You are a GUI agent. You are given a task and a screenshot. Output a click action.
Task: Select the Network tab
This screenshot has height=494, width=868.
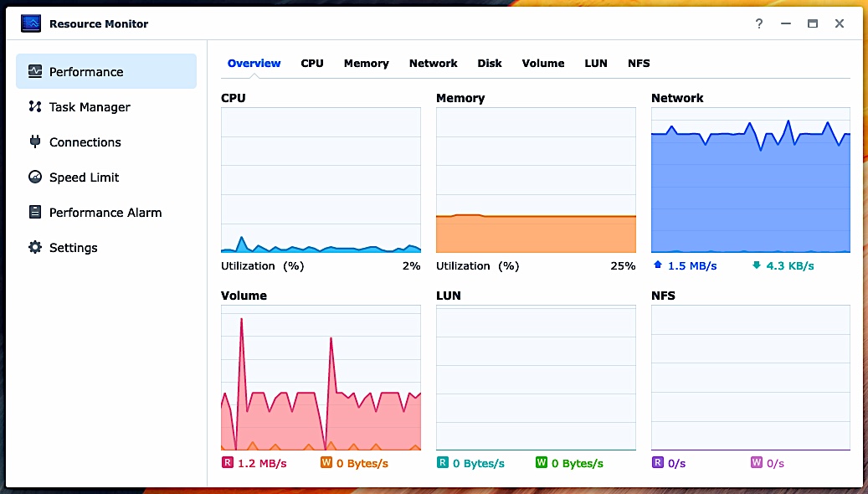(433, 64)
